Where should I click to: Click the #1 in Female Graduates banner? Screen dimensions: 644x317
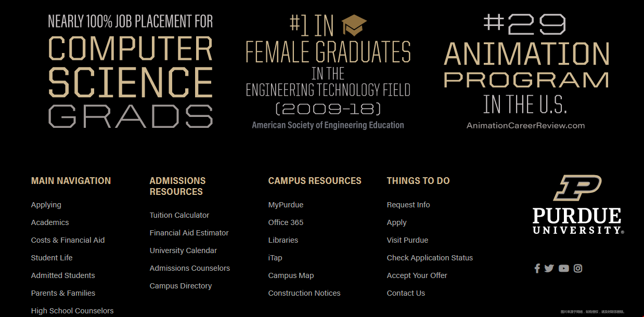click(x=328, y=71)
